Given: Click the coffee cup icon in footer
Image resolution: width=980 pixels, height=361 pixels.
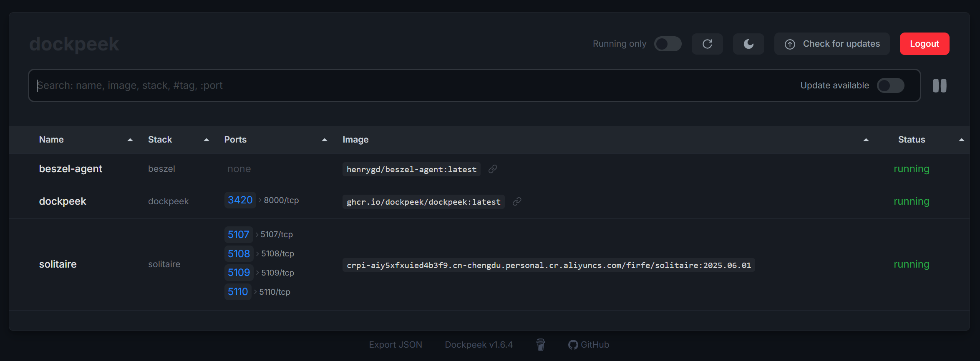Looking at the screenshot, I should click(x=540, y=345).
